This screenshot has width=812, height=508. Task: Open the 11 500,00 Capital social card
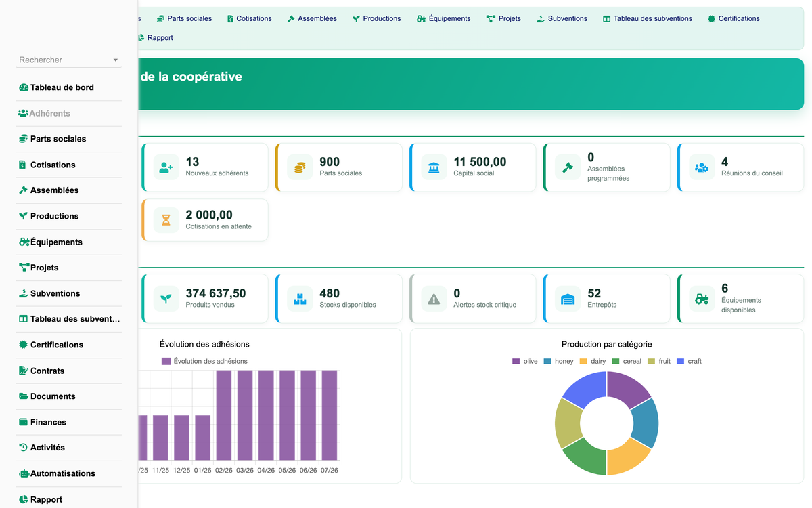(x=473, y=167)
